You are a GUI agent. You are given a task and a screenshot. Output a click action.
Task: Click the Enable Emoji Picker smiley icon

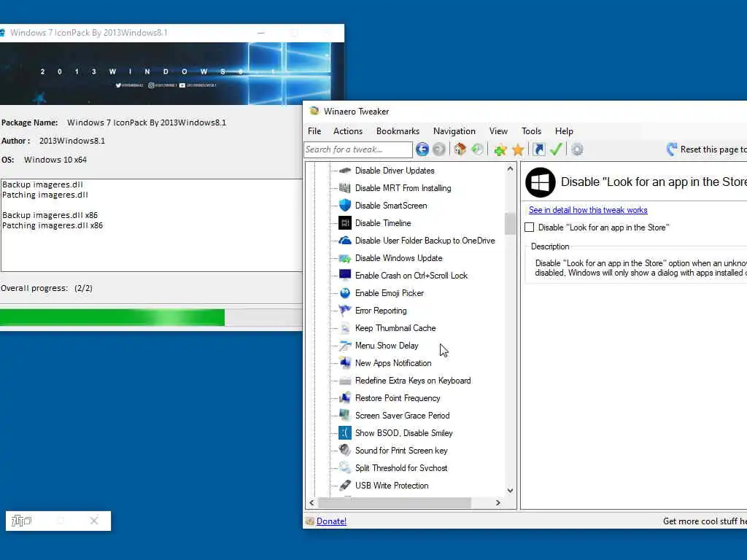(345, 293)
